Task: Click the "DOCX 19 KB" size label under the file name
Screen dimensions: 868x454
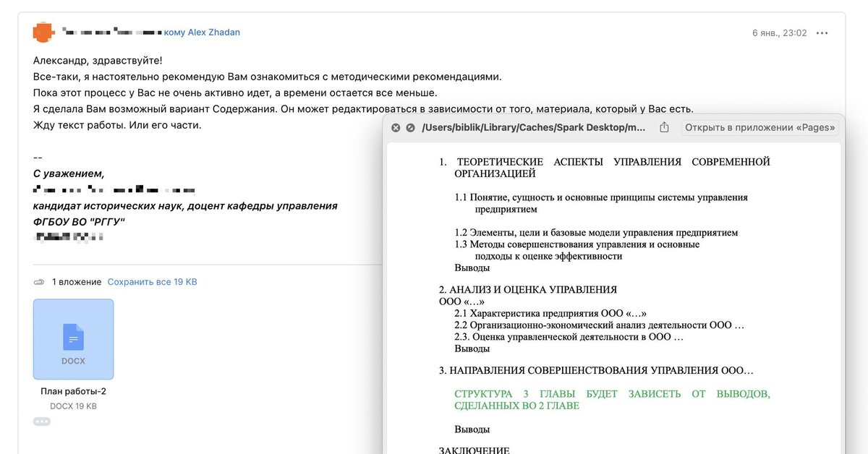Action: click(73, 406)
